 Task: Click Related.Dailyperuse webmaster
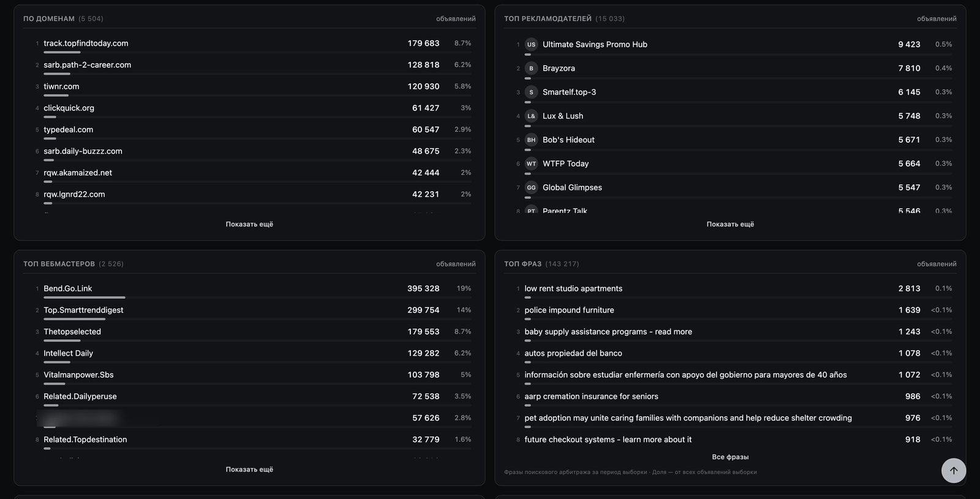tap(80, 397)
